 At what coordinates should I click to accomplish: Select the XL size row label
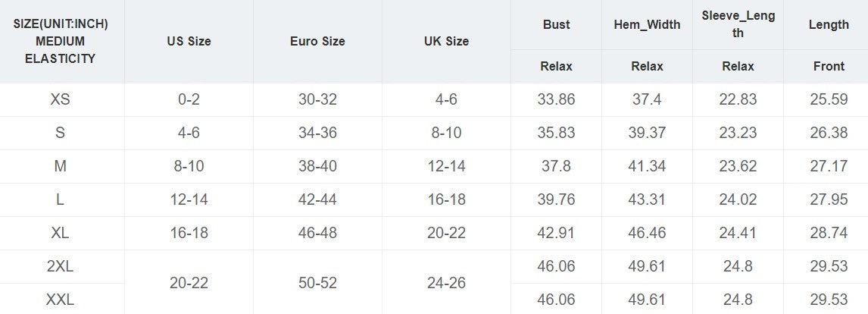(x=61, y=233)
